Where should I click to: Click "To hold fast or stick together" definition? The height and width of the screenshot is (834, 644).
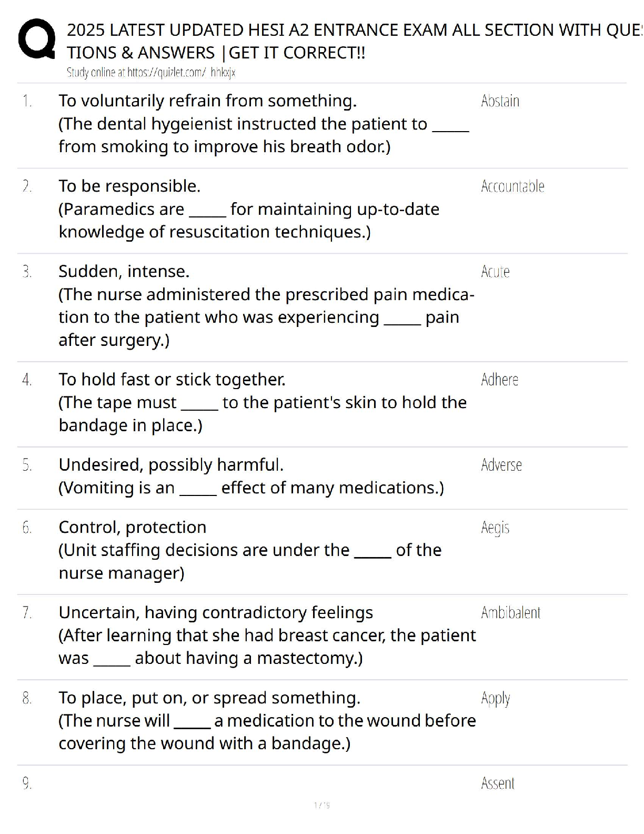click(x=172, y=379)
